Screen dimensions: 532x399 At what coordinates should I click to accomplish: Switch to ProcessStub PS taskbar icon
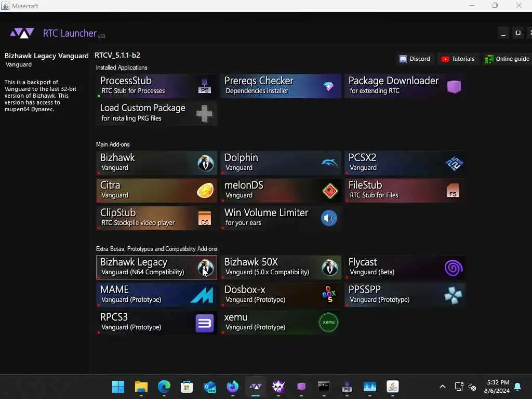[347, 387]
